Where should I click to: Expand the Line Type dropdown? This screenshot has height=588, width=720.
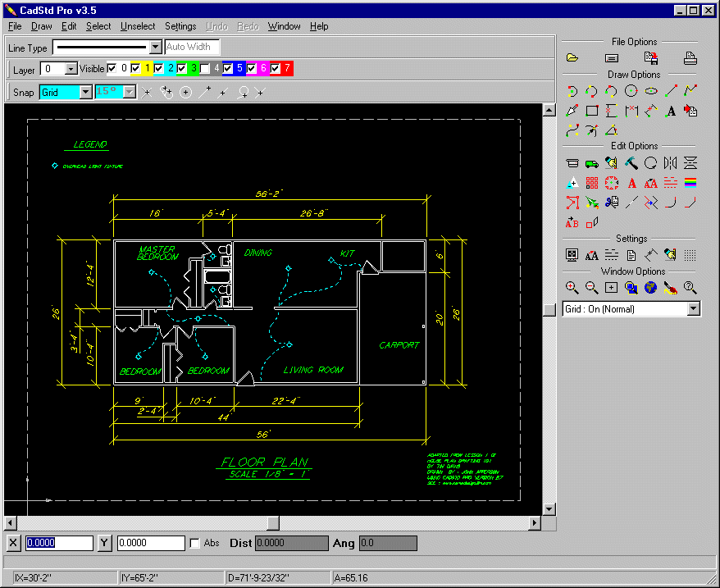(156, 47)
